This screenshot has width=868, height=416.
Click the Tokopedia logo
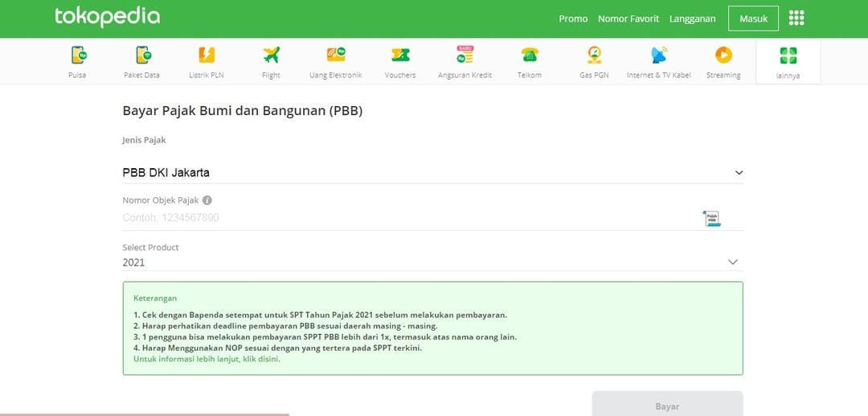coord(107,17)
